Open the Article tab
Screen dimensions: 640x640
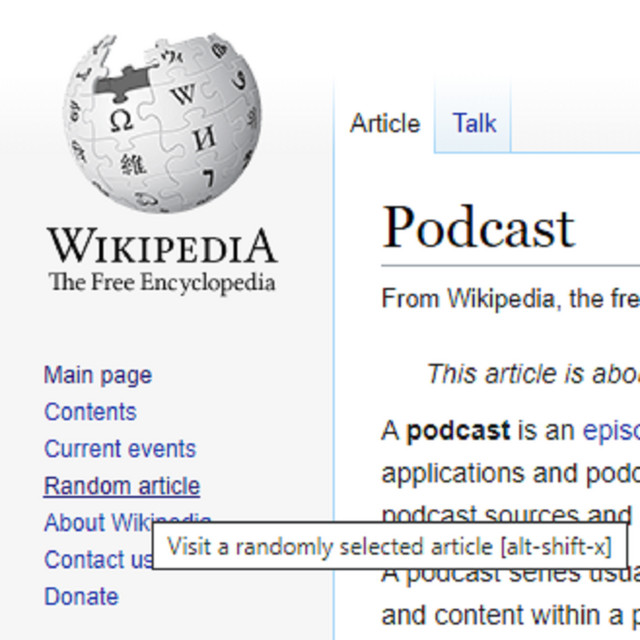pyautogui.click(x=385, y=123)
